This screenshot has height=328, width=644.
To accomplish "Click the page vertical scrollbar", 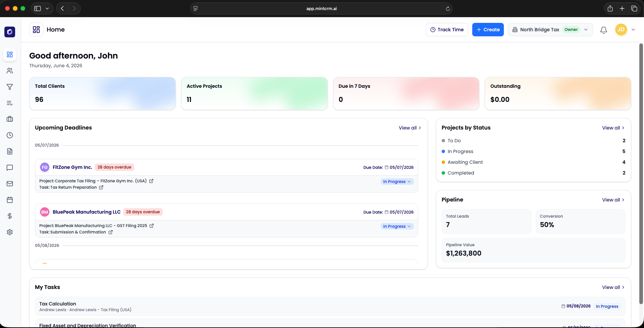I will tap(641, 174).
